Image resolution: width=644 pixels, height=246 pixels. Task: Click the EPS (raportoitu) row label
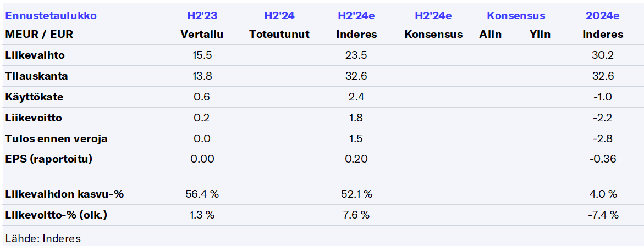coord(48,159)
